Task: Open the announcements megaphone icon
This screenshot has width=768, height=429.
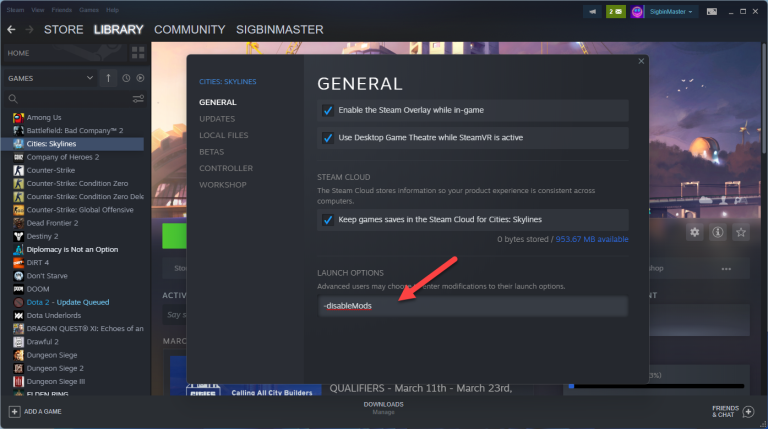Action: pos(592,12)
